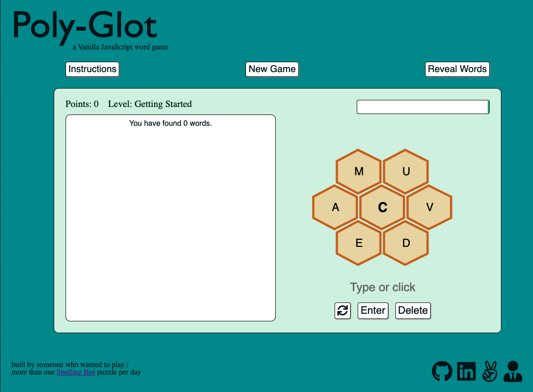Screen dimensions: 533x392
Task: Open the LinkedIn icon in footer
Action: point(467,371)
